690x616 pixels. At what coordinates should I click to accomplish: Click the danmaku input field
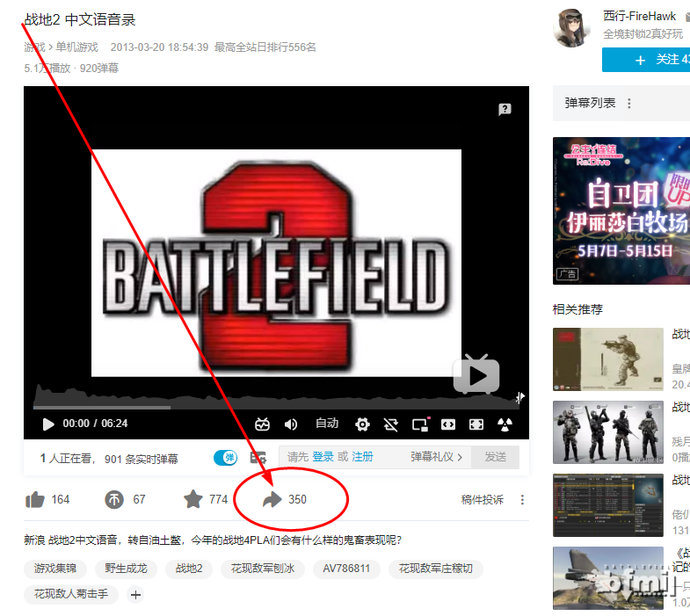tap(375, 457)
